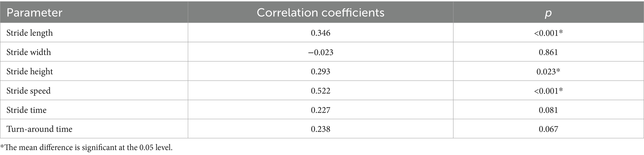This screenshot has height=155, width=644.
Task: Click the 0.293 correlation value
Action: point(320,71)
